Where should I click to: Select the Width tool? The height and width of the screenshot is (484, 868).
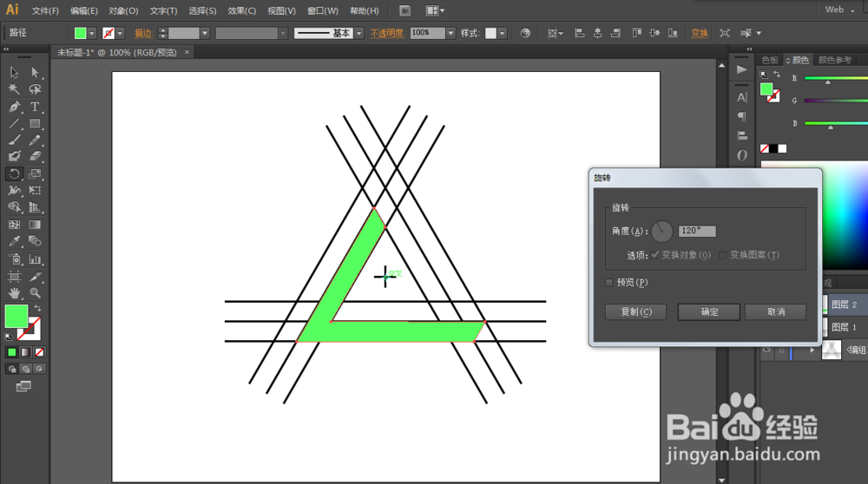[15, 190]
